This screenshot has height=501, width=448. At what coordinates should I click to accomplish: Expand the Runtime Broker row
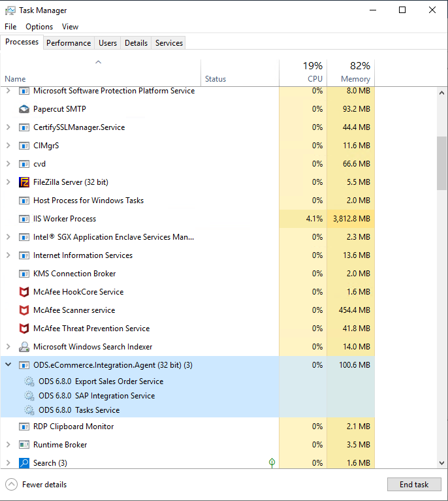tap(8, 444)
